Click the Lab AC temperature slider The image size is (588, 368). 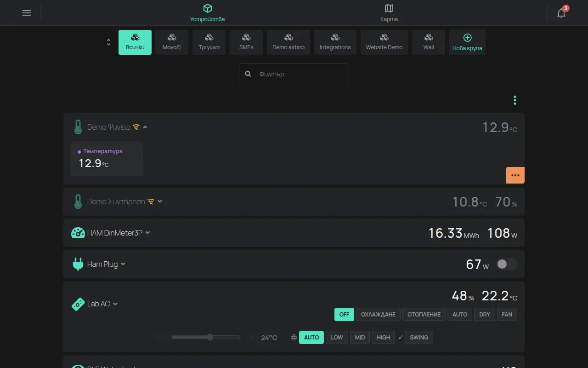[x=206, y=337]
